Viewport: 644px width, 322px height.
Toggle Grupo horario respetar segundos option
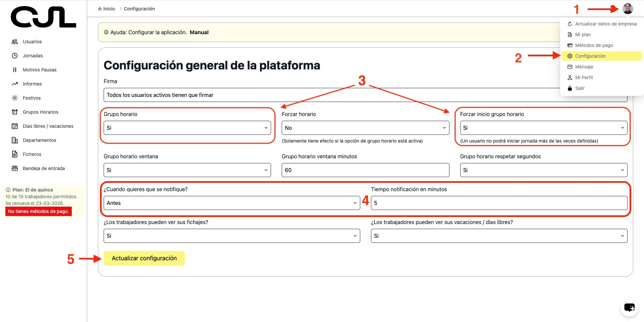point(543,170)
